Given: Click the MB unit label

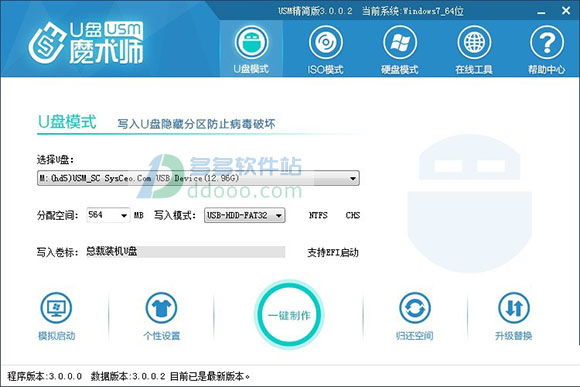Looking at the screenshot, I should pyautogui.click(x=139, y=215).
